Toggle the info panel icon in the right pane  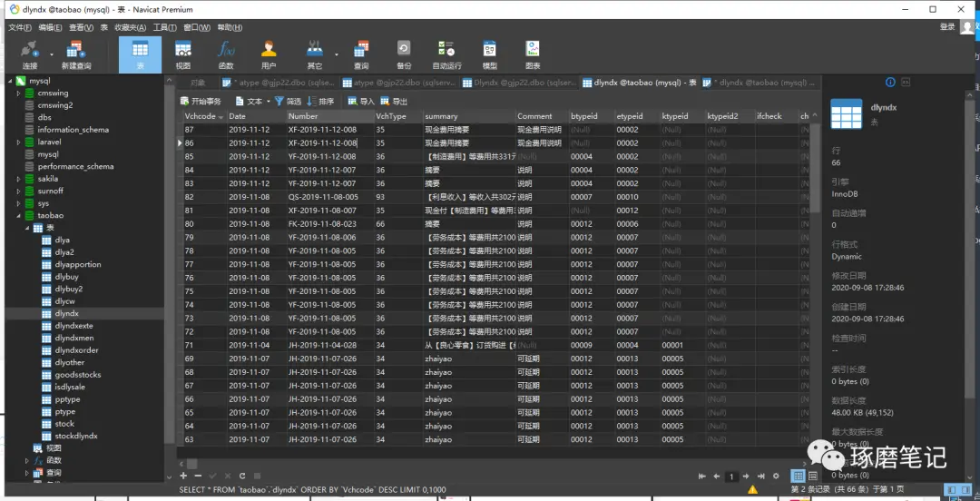point(890,82)
